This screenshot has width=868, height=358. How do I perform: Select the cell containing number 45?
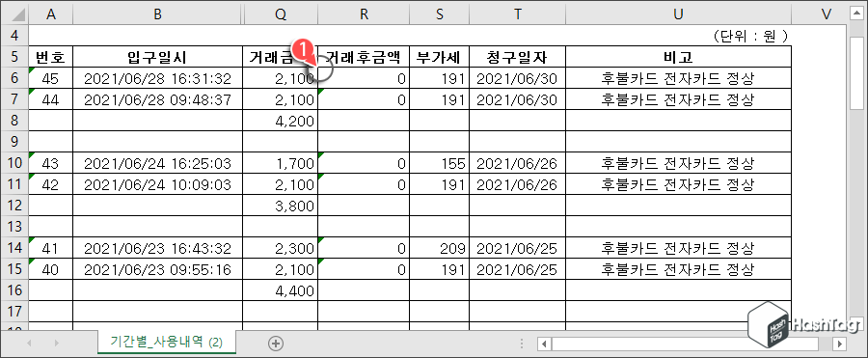pyautogui.click(x=50, y=78)
